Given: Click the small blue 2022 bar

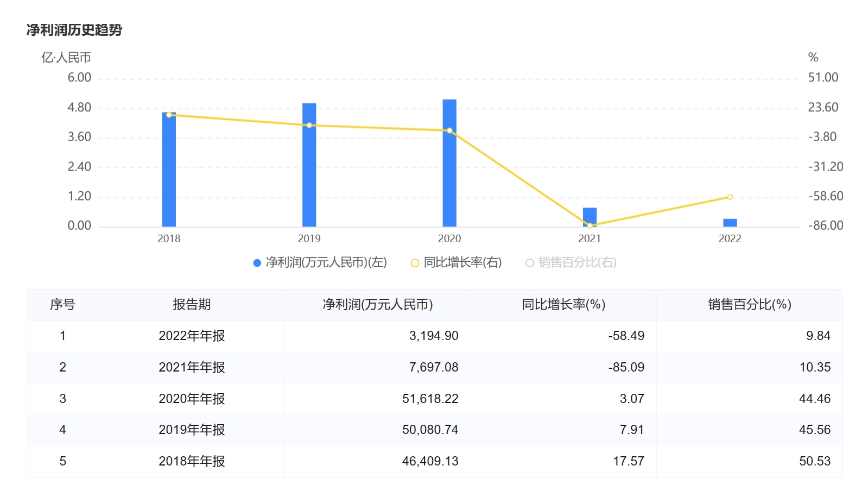Looking at the screenshot, I should [730, 223].
